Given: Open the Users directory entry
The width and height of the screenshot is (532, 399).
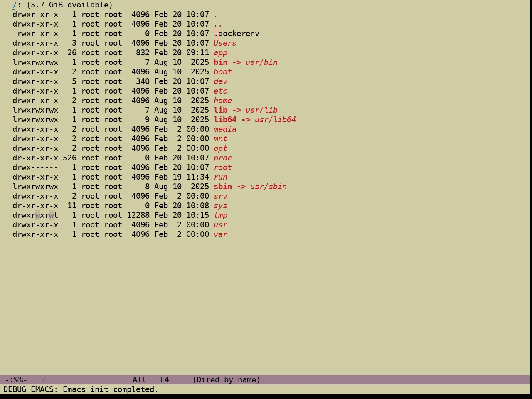Looking at the screenshot, I should (225, 43).
